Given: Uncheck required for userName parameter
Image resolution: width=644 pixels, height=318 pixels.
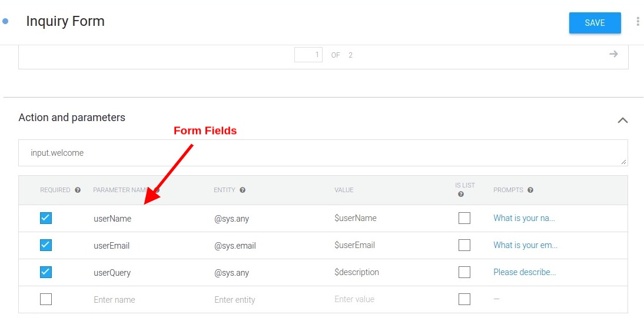Looking at the screenshot, I should (x=46, y=218).
